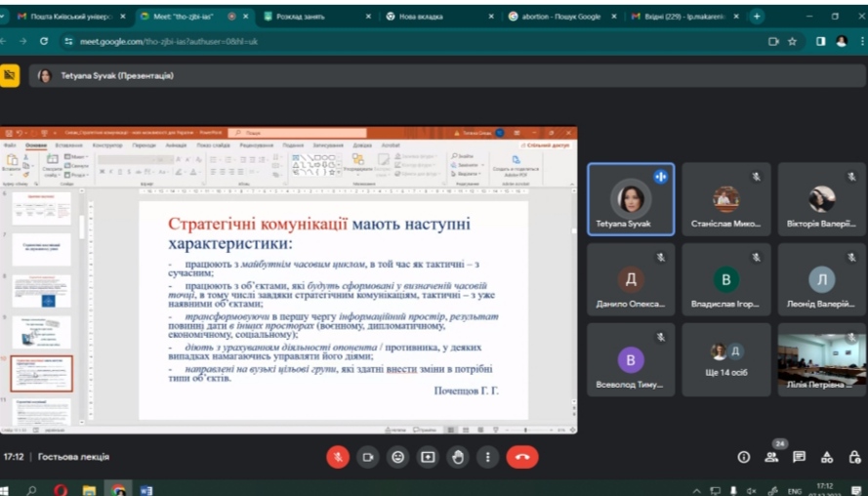Open meeting details info icon

(744, 456)
